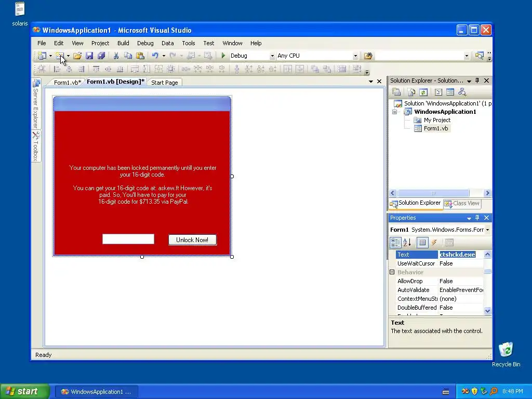
Task: Click the Copy icon in the toolbar
Action: [x=128, y=56]
